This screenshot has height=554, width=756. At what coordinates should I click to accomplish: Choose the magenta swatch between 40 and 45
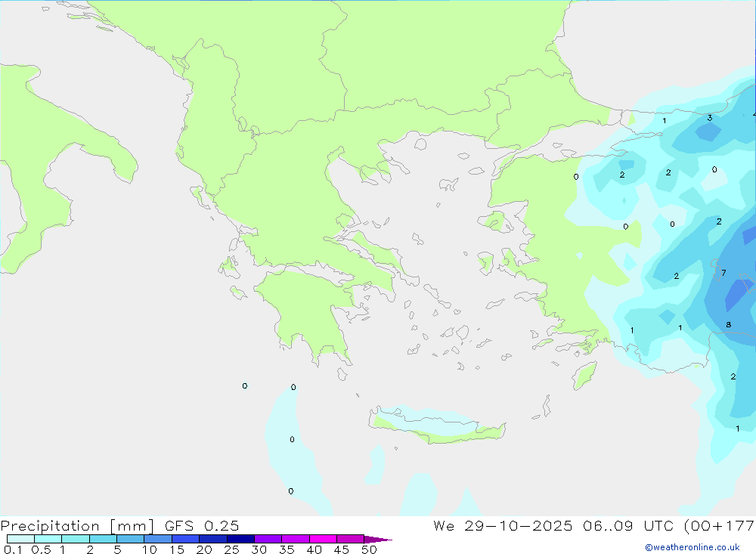tap(323, 539)
